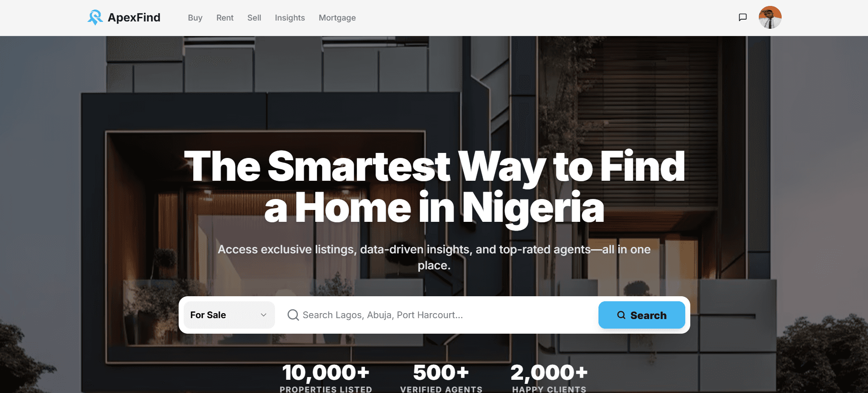Open the user profile avatar
The height and width of the screenshot is (393, 868).
coord(770,17)
